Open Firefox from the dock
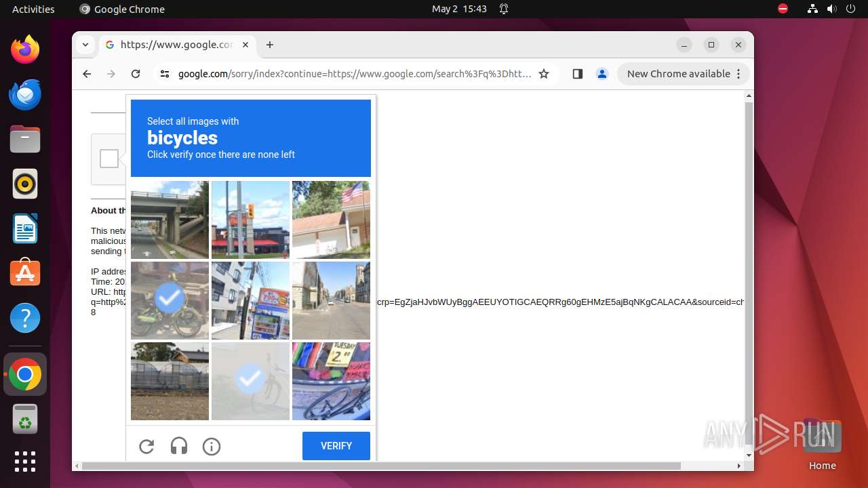Viewport: 868px width, 488px height. pyautogui.click(x=25, y=49)
